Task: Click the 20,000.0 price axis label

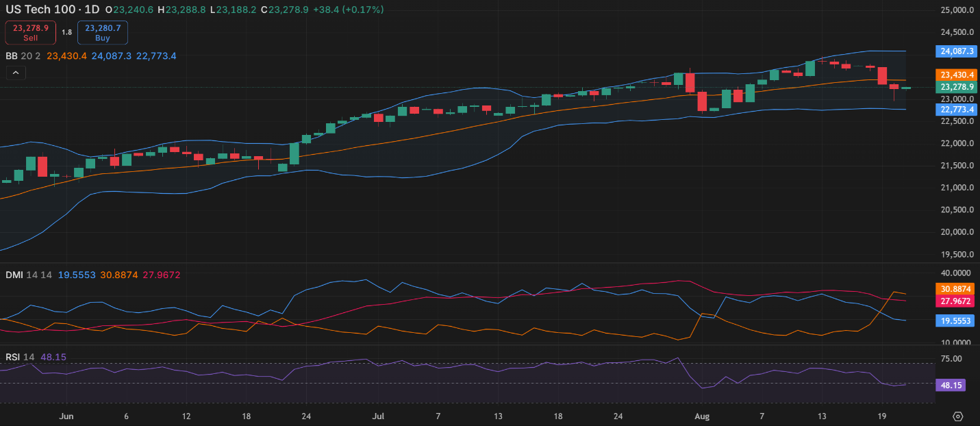Action: tap(959, 232)
